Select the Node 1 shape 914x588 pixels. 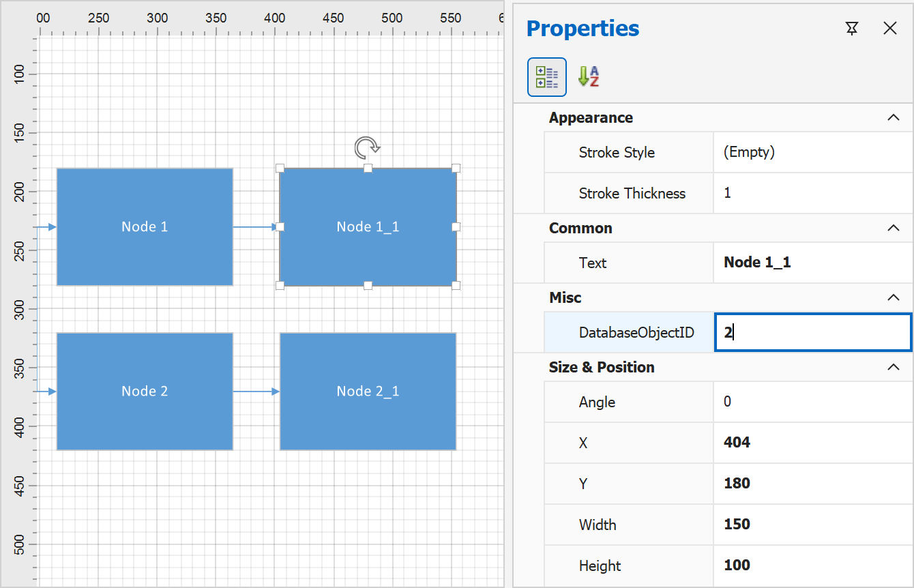(x=145, y=226)
